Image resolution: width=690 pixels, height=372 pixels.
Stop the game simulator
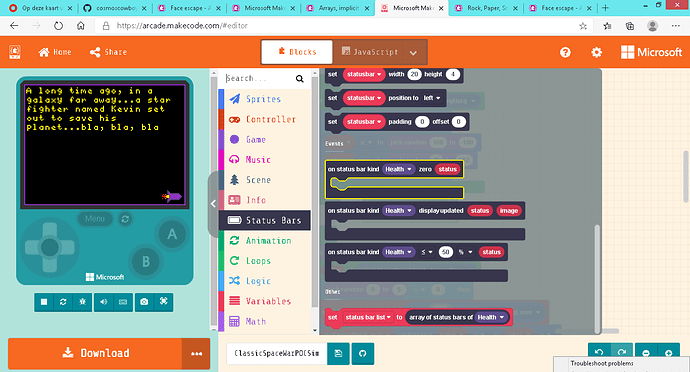tap(44, 302)
